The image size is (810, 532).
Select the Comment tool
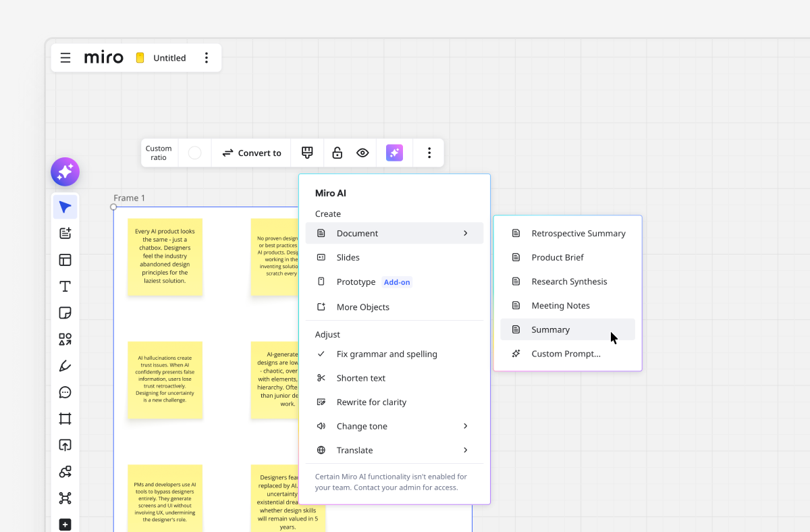[x=65, y=392]
